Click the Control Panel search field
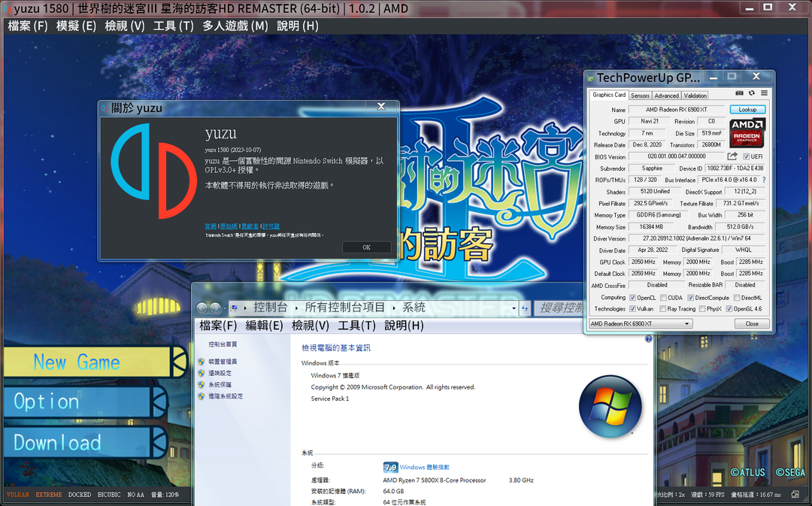The width and height of the screenshot is (812, 506). [x=559, y=308]
